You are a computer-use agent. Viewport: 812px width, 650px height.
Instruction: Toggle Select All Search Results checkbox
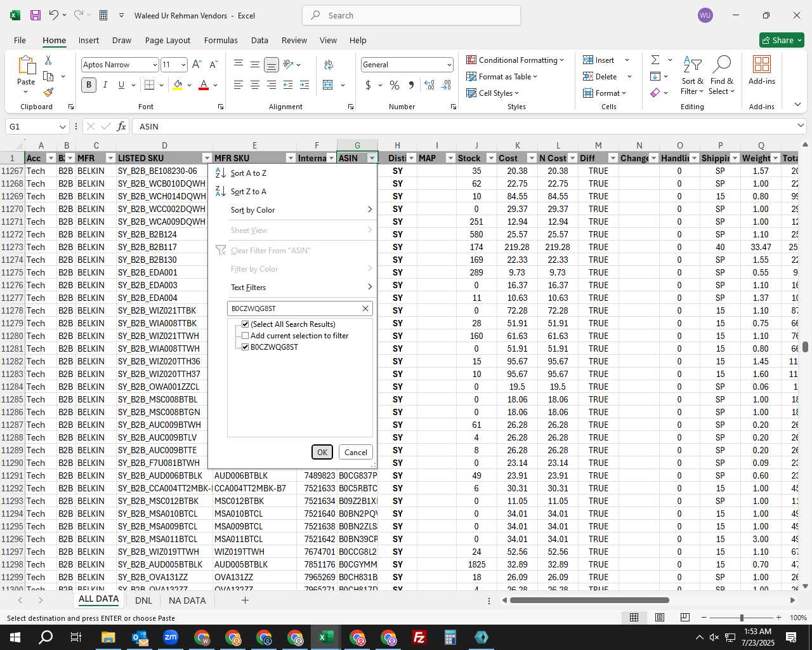click(x=246, y=324)
